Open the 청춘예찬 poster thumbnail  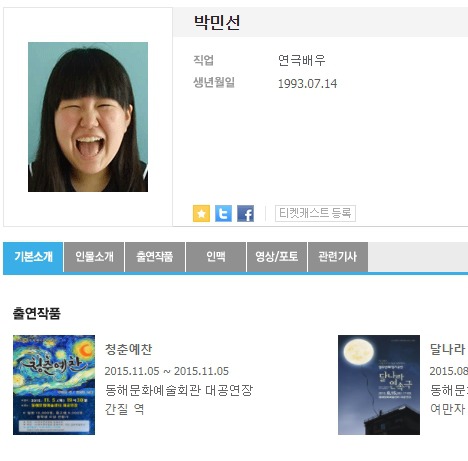[x=54, y=385]
